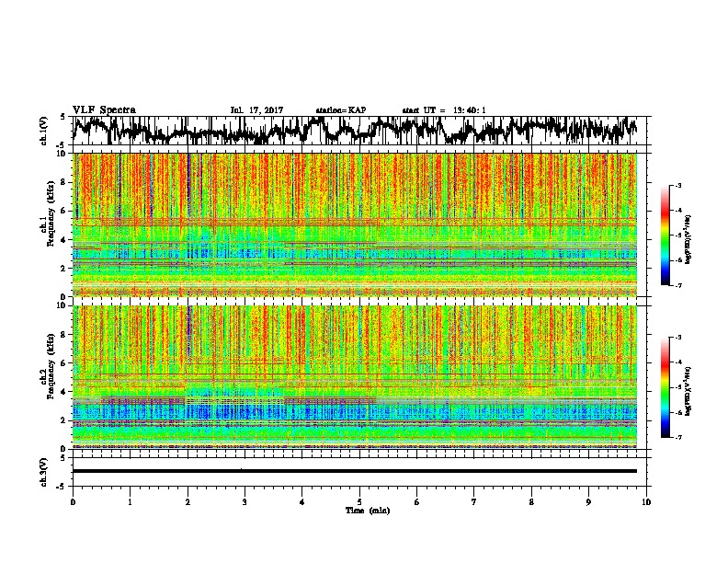Image resolution: width=728 pixels, height=563 pixels.
Task: Click the time axis tick label '0'
Action: pos(73,502)
